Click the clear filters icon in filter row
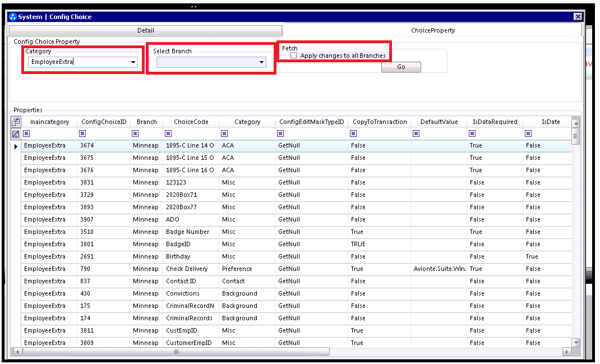Image resolution: width=600 pixels, height=364 pixels. click(16, 134)
